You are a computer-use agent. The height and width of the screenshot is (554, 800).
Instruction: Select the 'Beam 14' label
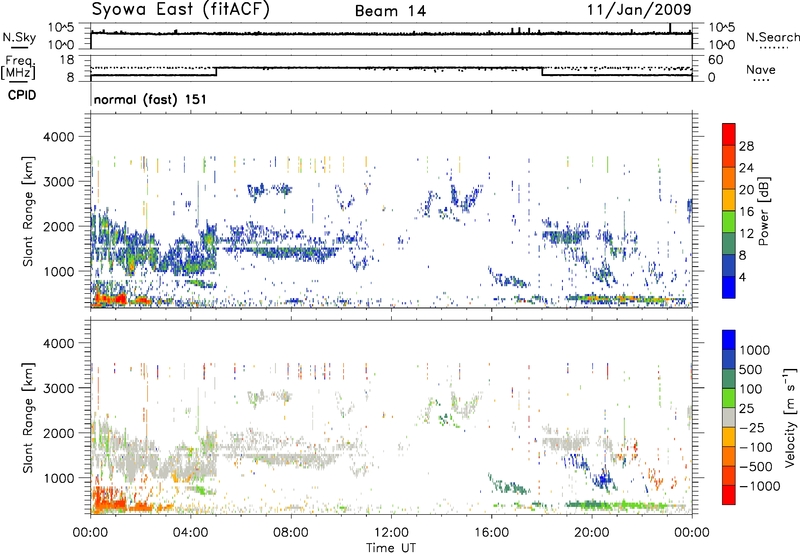[x=390, y=11]
